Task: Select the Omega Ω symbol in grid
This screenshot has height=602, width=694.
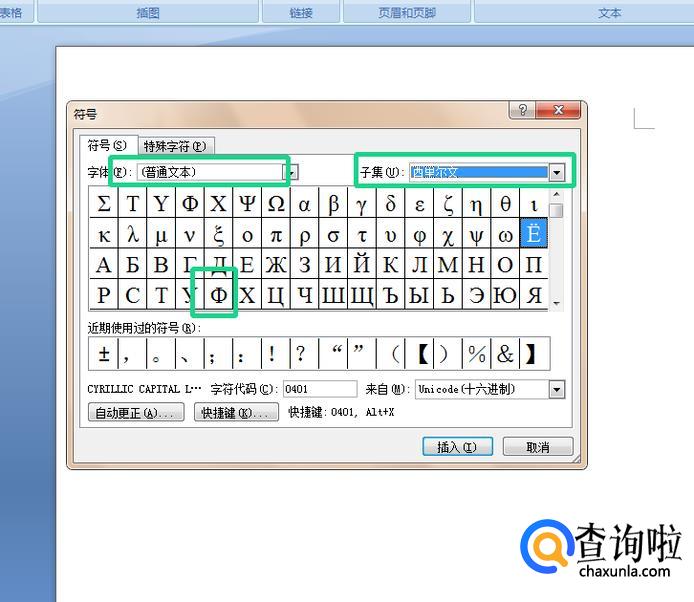Action: click(x=276, y=203)
